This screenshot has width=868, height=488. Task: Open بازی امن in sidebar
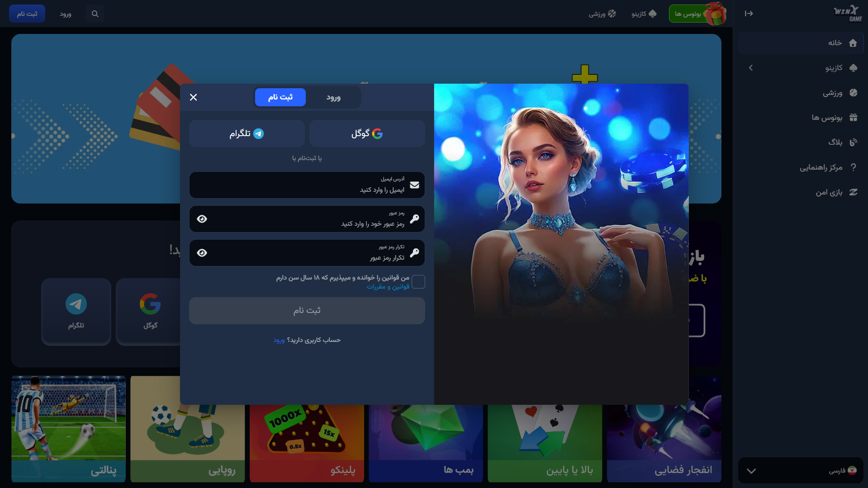801,192
